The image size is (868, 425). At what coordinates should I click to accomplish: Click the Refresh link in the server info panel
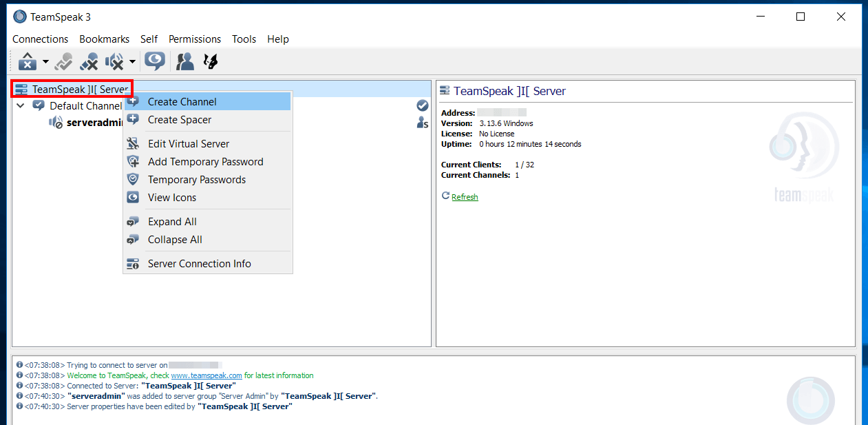point(465,196)
